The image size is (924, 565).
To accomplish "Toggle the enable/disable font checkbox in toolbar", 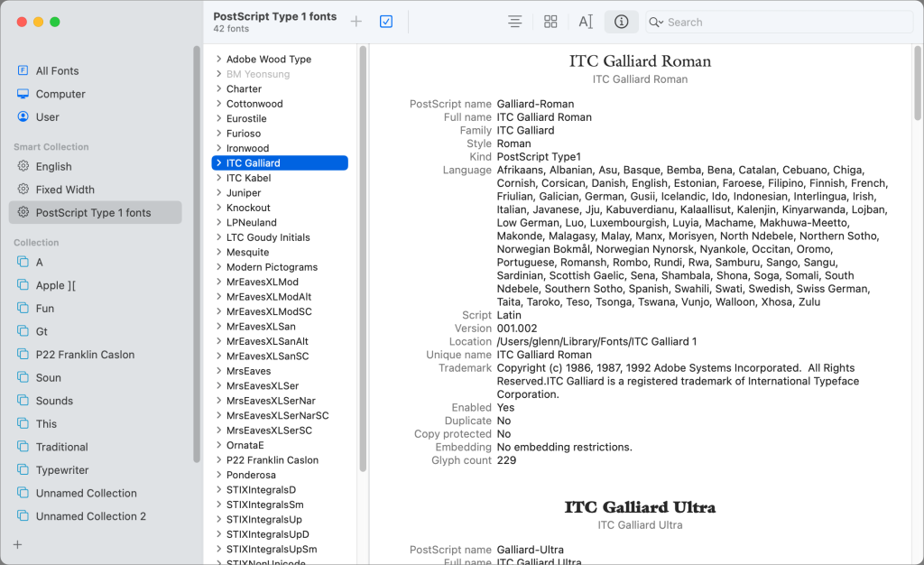I will pos(386,22).
